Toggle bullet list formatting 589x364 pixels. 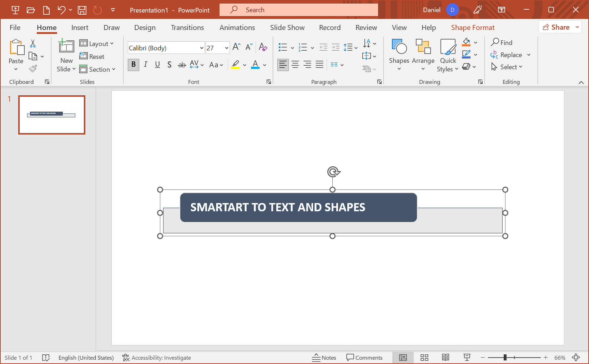pos(283,47)
